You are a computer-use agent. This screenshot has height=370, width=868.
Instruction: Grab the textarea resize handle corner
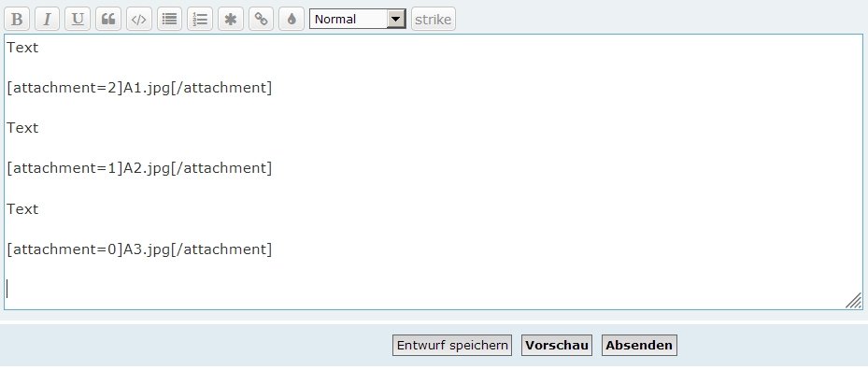tap(854, 301)
